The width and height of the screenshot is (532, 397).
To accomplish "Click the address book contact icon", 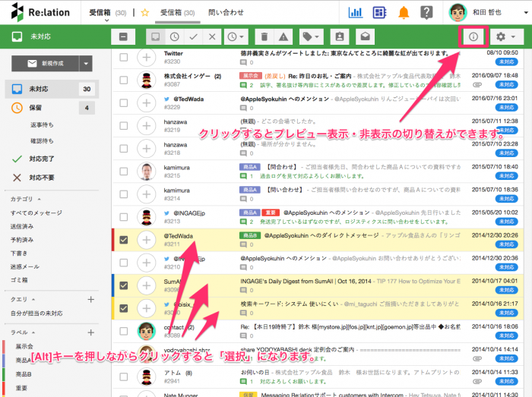I will coord(339,36).
